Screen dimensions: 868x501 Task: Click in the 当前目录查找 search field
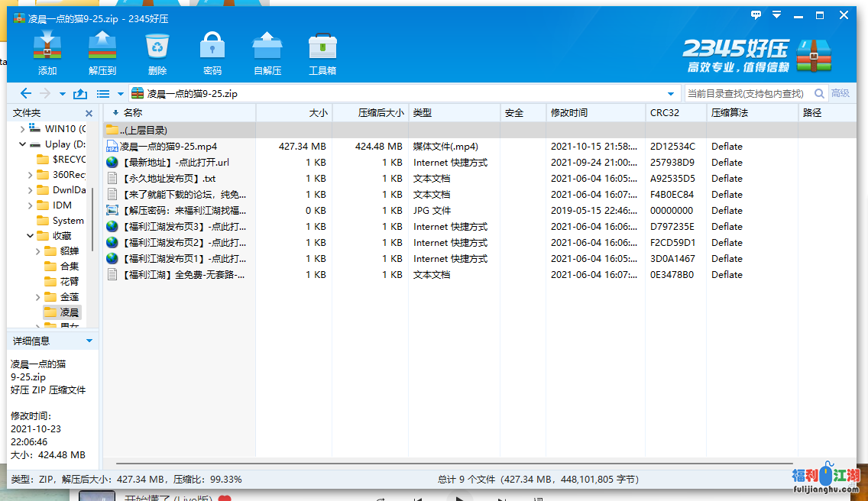point(745,94)
